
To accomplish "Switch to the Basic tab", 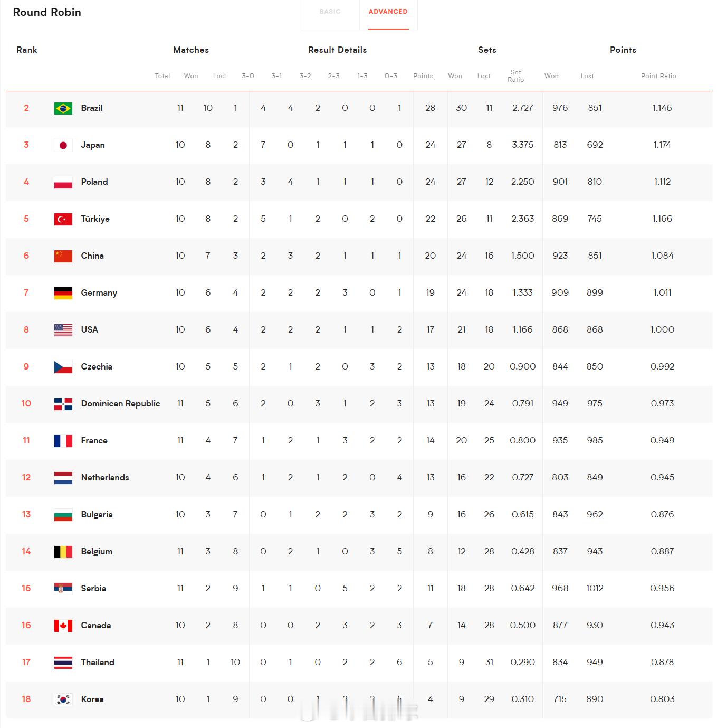I will click(330, 12).
